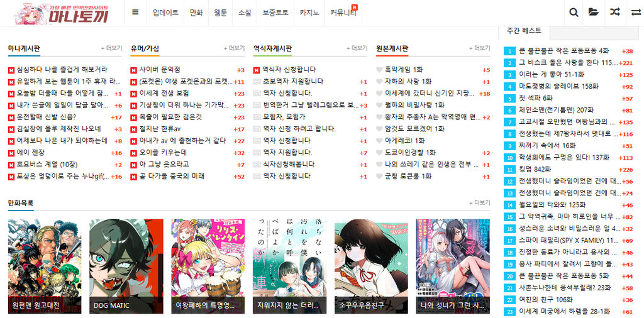Image resolution: width=644 pixels, height=318 pixels.
Task: Click heart icon beside 자하의 사랑 1화
Action: click(x=379, y=81)
